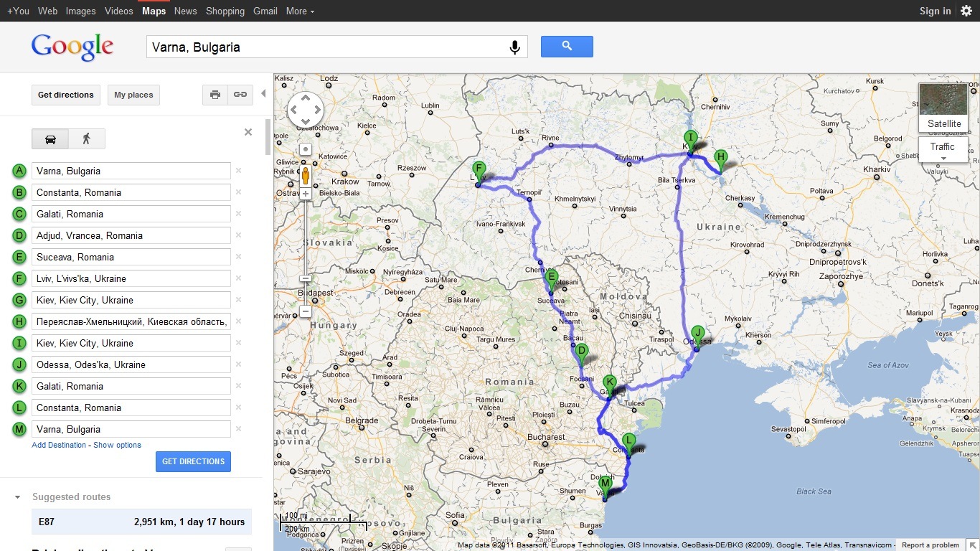Select walking mode toggle
This screenshot has width=980, height=551.
(x=87, y=138)
